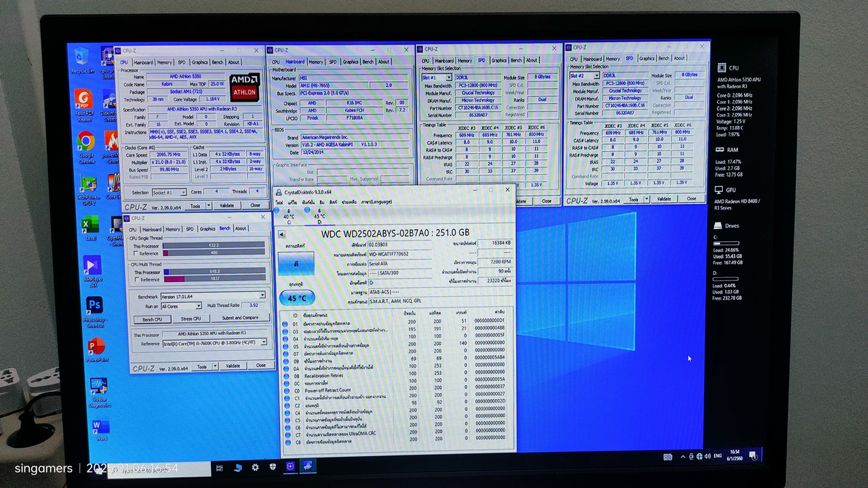Click the 45 °C temperature indicator
868x488 pixels.
click(x=297, y=298)
